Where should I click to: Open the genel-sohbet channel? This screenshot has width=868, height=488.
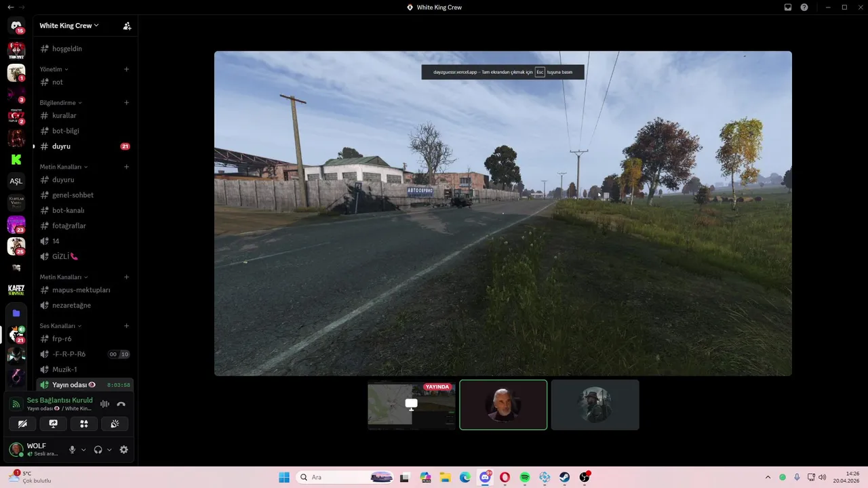[x=85, y=195]
